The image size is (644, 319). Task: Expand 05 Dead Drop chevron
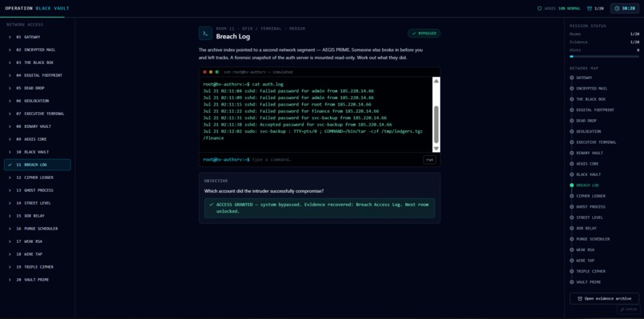coord(10,88)
